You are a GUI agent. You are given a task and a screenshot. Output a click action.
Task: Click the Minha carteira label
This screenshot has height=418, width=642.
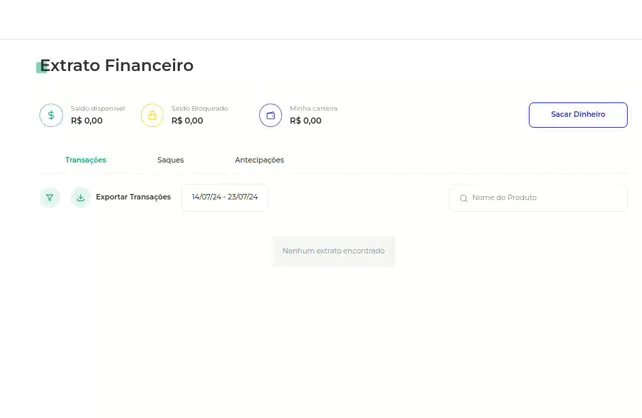pos(314,108)
